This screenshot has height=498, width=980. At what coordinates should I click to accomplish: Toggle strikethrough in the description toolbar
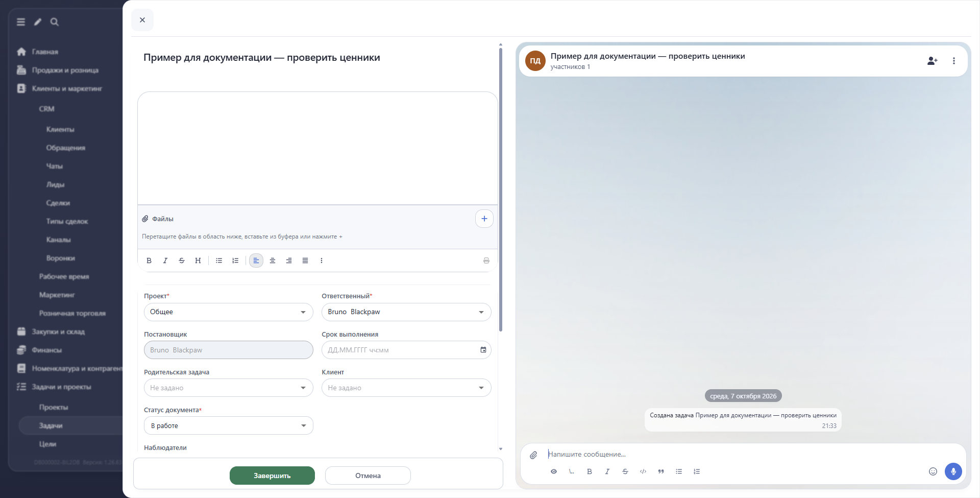coord(182,260)
